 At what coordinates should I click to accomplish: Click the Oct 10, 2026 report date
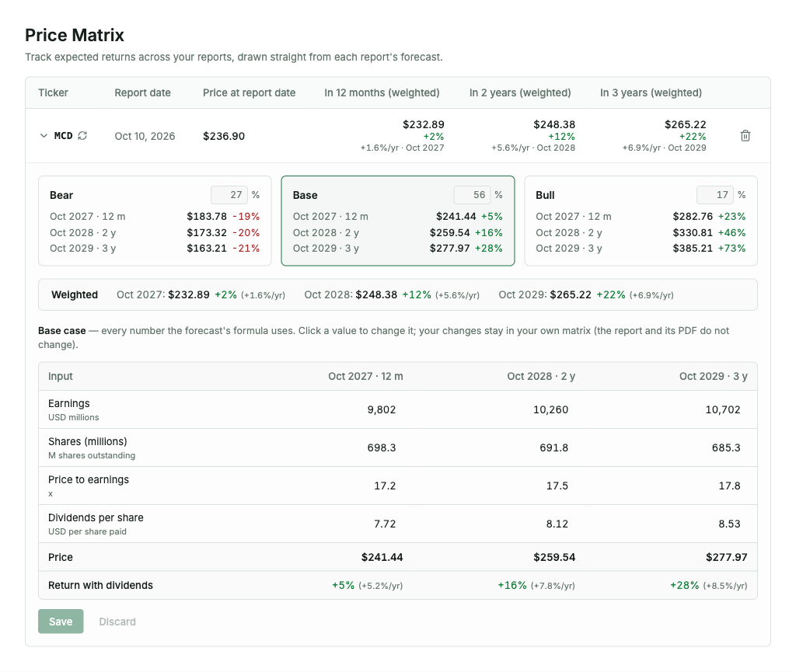tap(145, 136)
